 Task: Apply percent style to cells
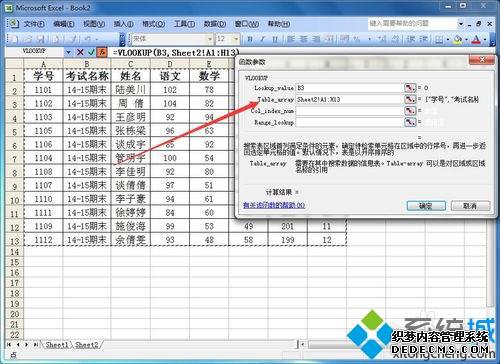click(x=357, y=39)
